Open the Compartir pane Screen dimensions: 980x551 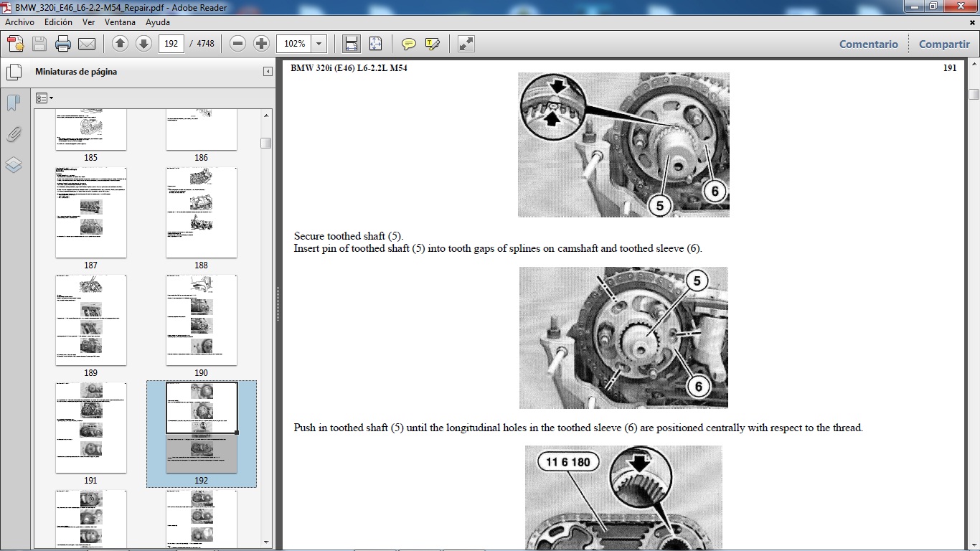tap(944, 44)
